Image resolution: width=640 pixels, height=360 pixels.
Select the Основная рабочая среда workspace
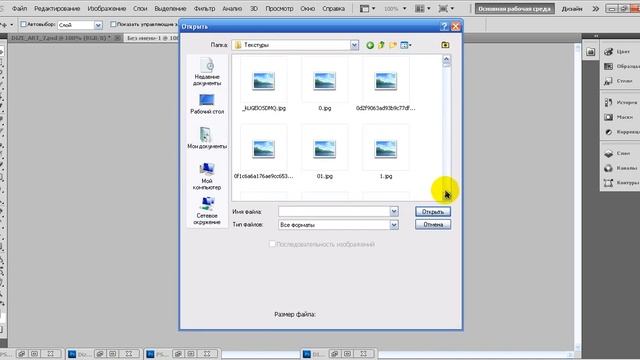(x=514, y=9)
